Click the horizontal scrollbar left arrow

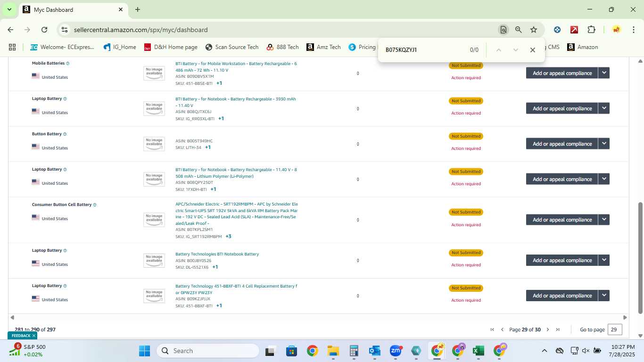point(12,318)
